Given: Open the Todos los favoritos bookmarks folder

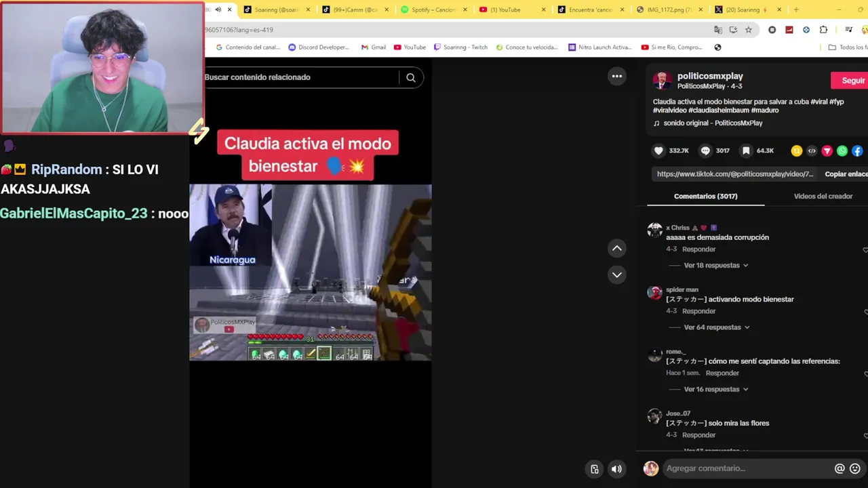Looking at the screenshot, I should click(x=848, y=47).
